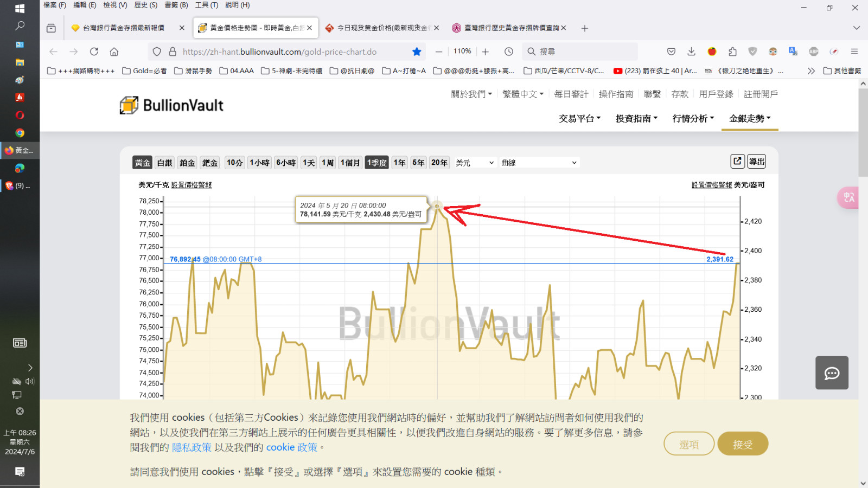Expand the 行情分析 navigation menu
The width and height of the screenshot is (868, 488).
(693, 118)
